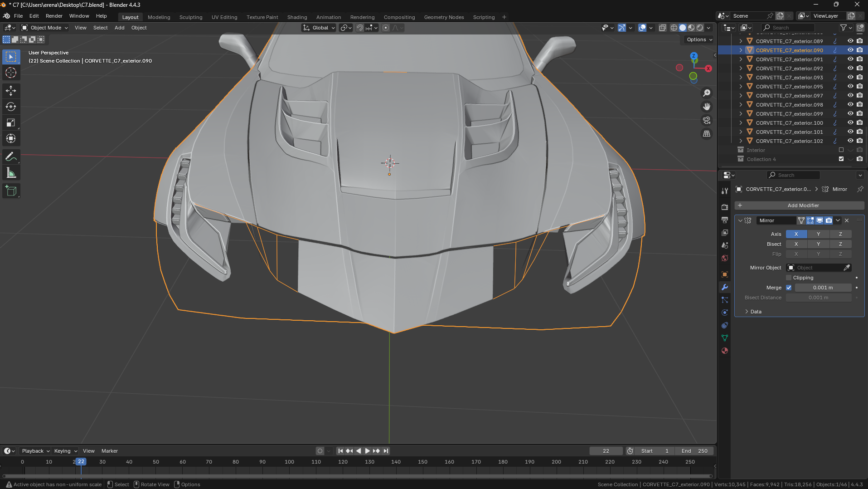Open the Render menu

click(54, 16)
